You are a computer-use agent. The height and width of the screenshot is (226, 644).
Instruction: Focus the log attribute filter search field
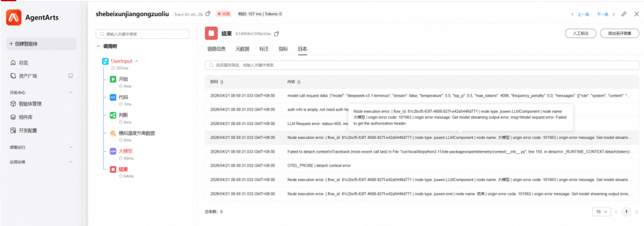(422, 65)
